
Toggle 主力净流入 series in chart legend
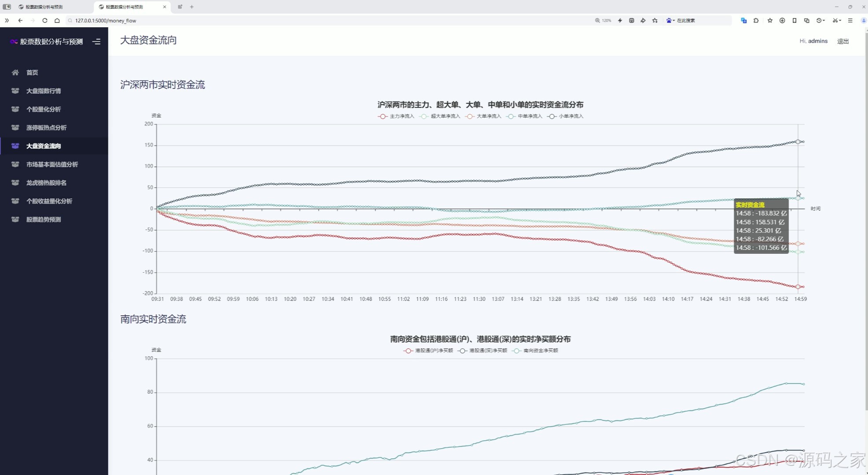[396, 117]
